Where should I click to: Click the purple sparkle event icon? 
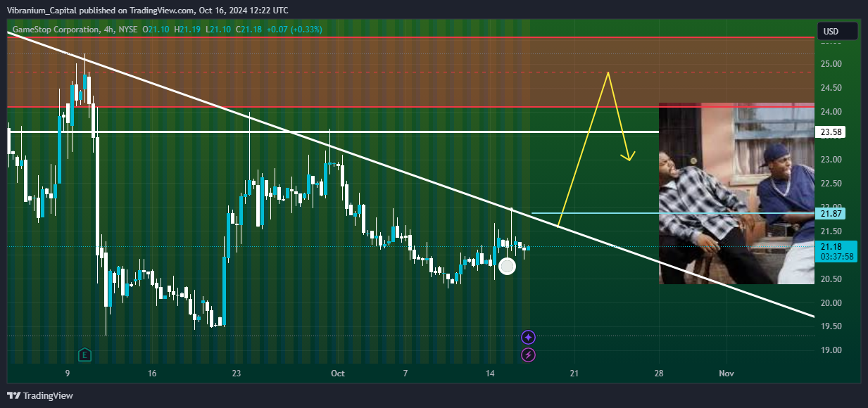(x=528, y=338)
